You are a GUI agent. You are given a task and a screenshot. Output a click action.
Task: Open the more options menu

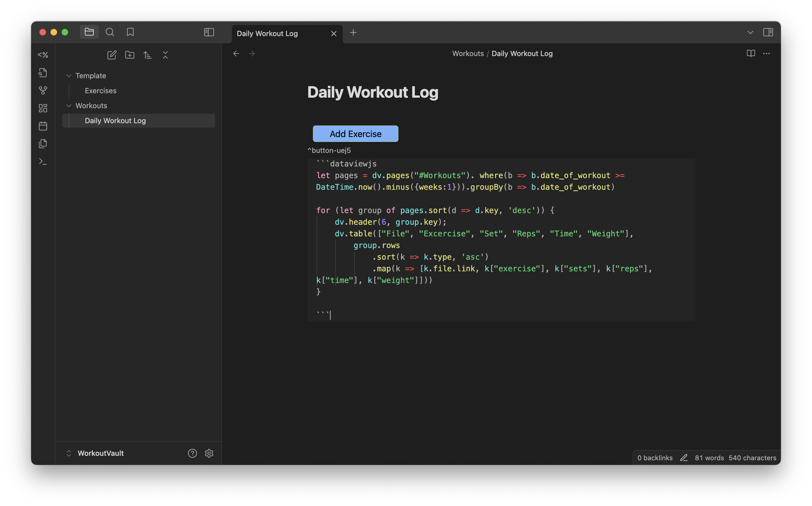coord(766,54)
